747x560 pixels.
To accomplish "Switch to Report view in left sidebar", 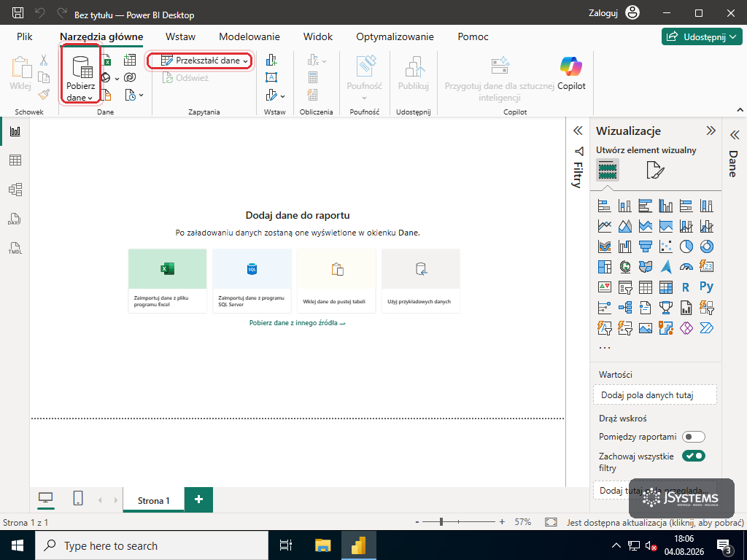I will 15,131.
